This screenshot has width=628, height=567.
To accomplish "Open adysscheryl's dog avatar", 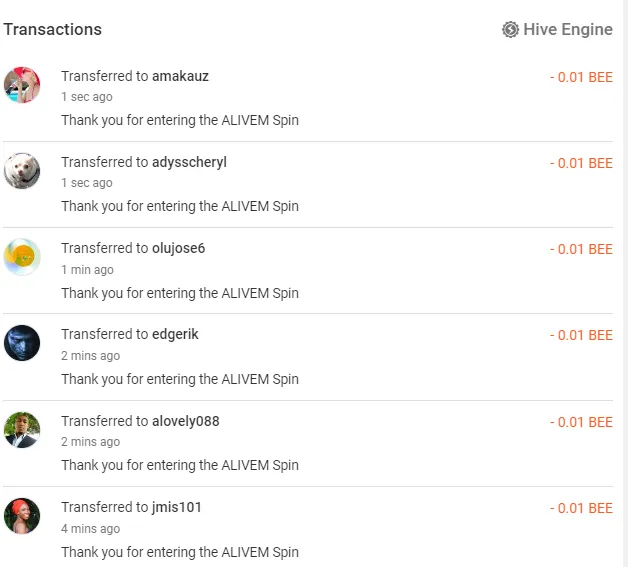I will 22,171.
